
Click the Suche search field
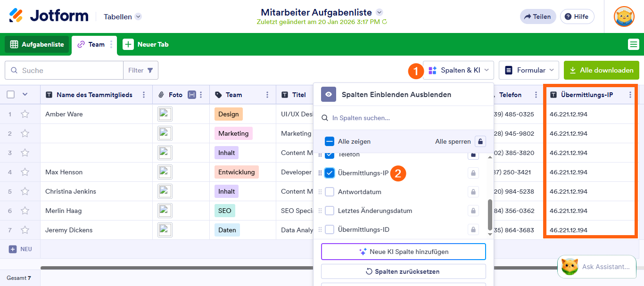64,70
